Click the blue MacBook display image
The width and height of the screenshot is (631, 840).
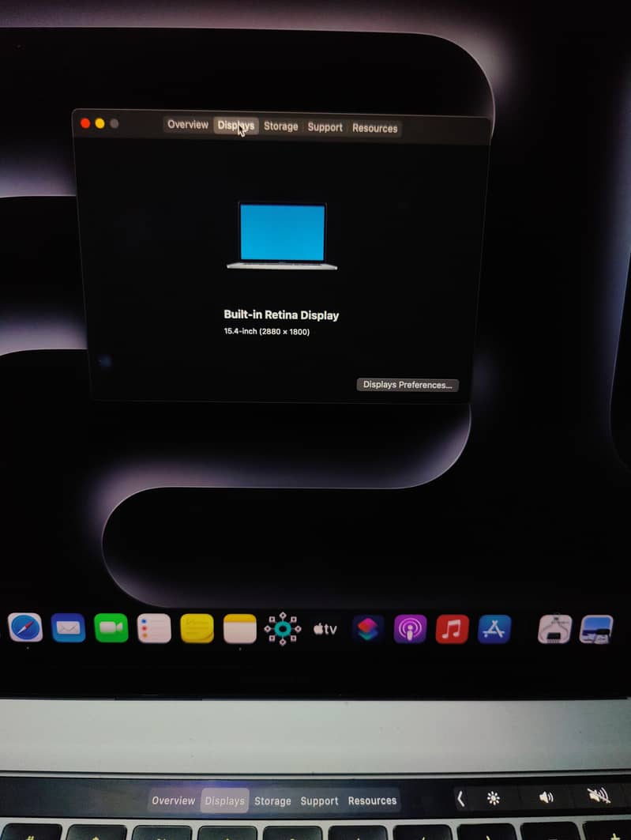tap(282, 235)
